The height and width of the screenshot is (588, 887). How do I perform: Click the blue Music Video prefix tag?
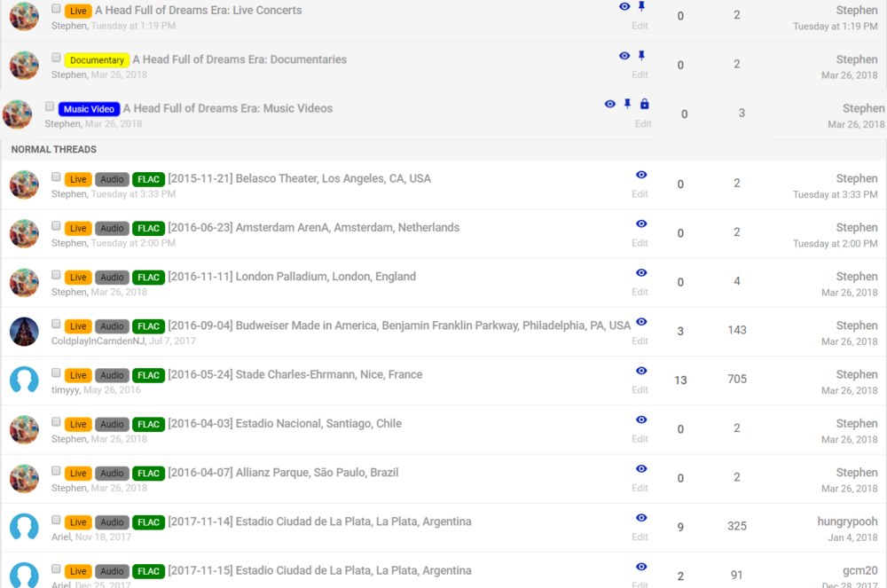(x=89, y=109)
